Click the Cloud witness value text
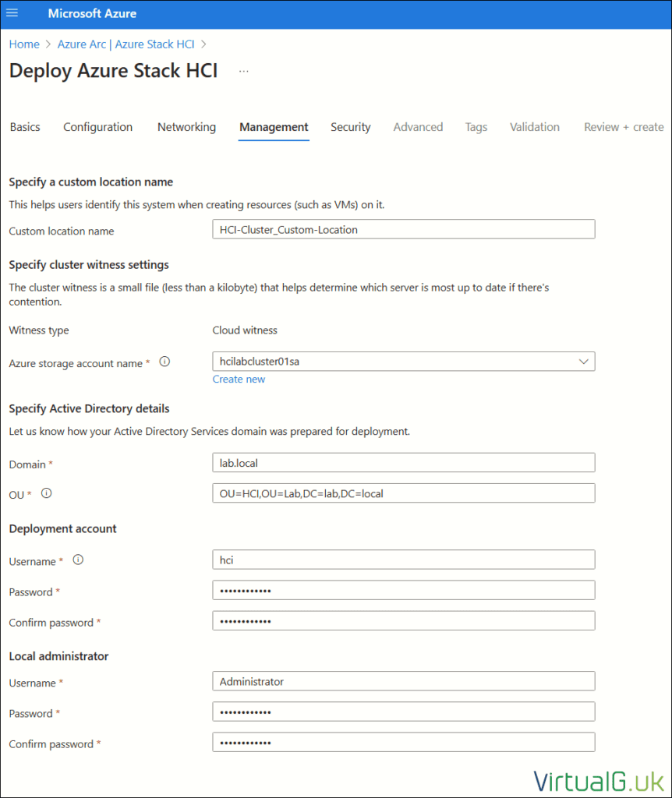The image size is (672, 798). tap(245, 330)
